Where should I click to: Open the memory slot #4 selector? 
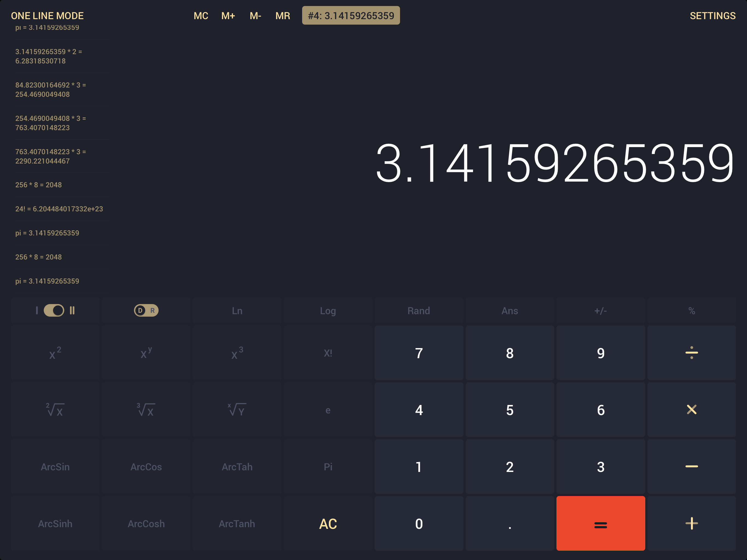pos(351,15)
